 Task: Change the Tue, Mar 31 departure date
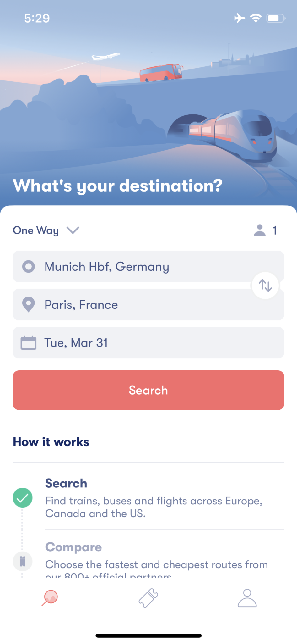coord(148,342)
